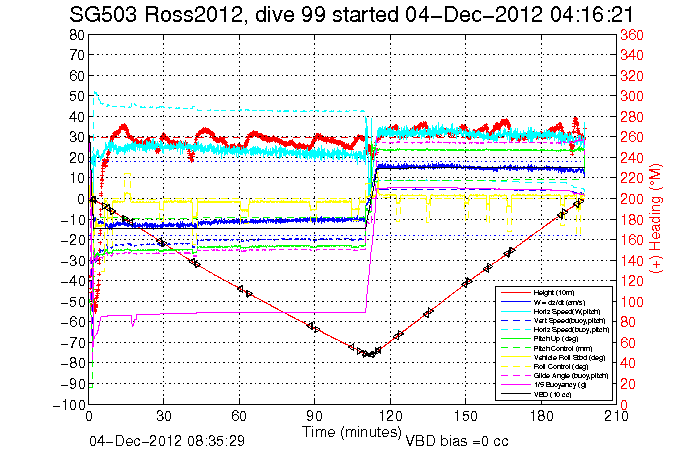Select the red '280' heading tick label
The height and width of the screenshot is (454, 681).
[x=632, y=117]
